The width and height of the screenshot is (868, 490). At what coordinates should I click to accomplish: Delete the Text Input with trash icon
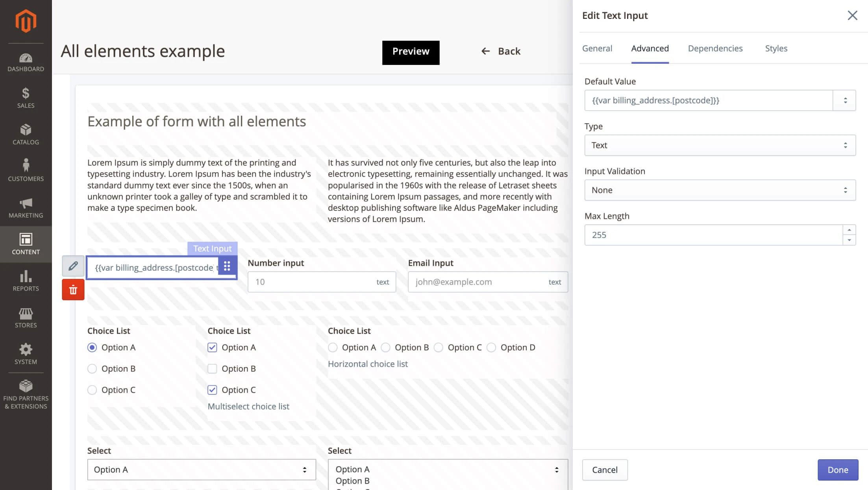(73, 289)
